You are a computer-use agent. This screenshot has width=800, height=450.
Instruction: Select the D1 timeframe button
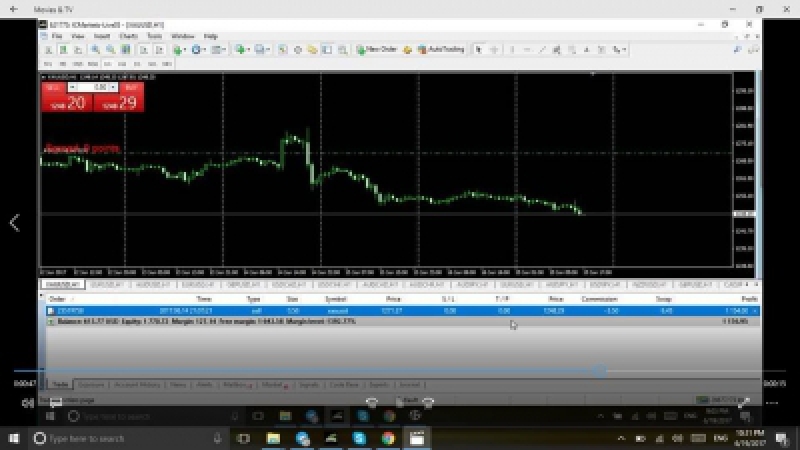pos(137,64)
